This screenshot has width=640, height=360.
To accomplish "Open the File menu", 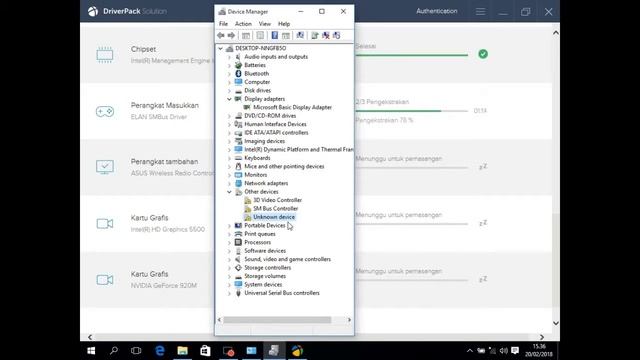I will (223, 24).
